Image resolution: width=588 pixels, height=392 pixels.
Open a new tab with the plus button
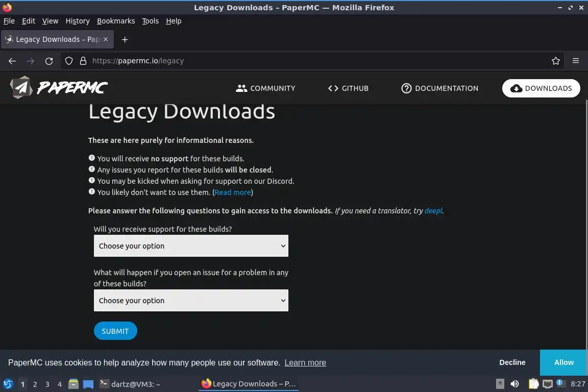click(125, 39)
